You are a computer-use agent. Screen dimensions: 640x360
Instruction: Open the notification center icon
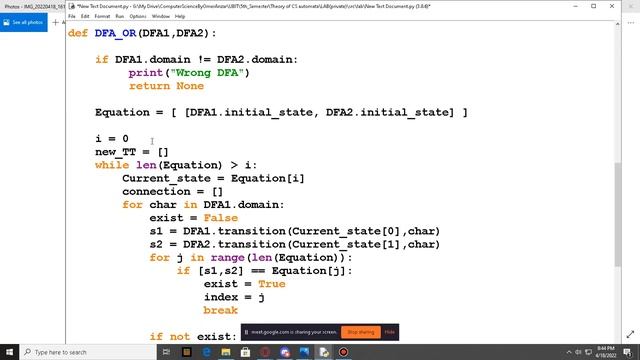point(628,352)
